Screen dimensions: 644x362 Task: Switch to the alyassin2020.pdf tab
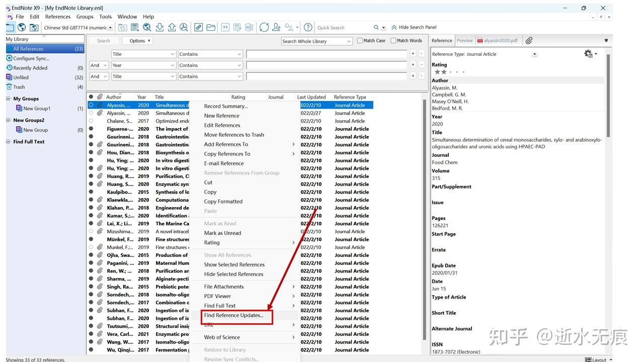(498, 41)
